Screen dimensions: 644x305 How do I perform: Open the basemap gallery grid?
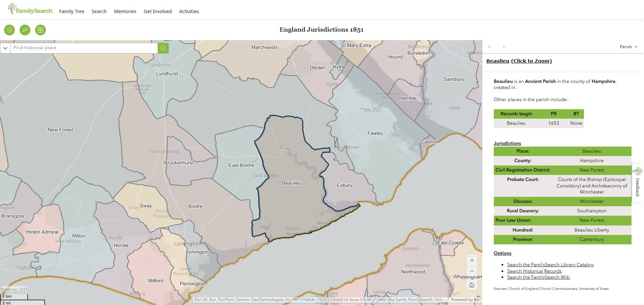41,30
